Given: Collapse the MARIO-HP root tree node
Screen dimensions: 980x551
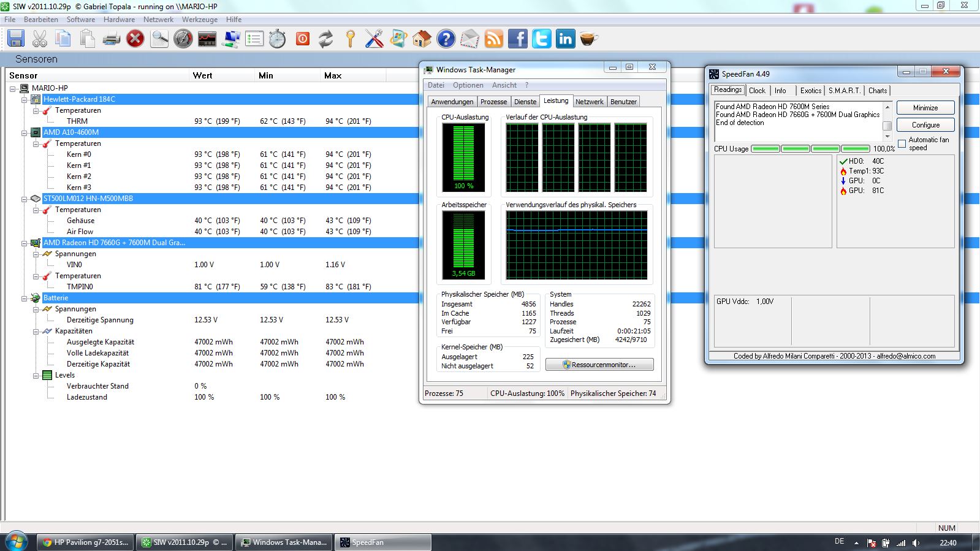Looking at the screenshot, I should tap(12, 88).
